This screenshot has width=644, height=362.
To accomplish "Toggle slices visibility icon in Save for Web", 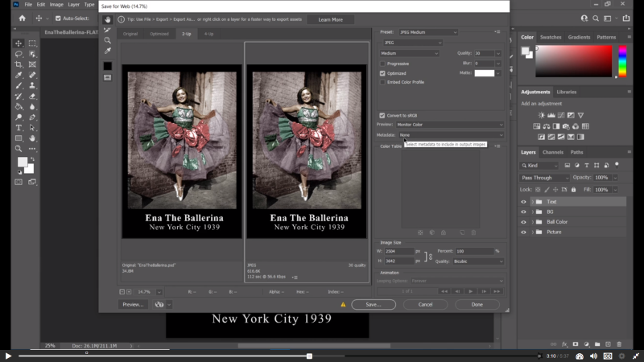I will tap(108, 77).
